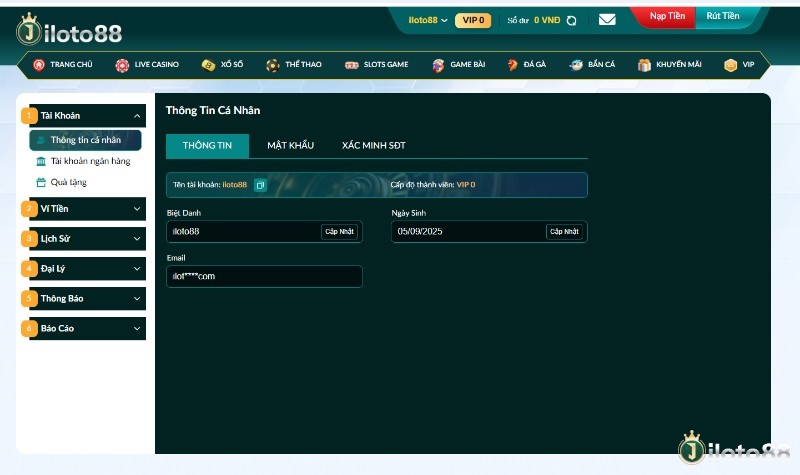This screenshot has height=475, width=800.
Task: Click the Live Casino chip icon
Action: click(122, 65)
